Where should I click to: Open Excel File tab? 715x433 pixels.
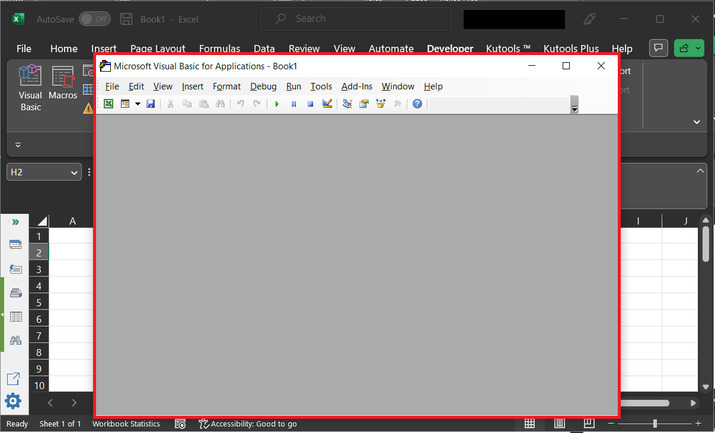point(24,49)
